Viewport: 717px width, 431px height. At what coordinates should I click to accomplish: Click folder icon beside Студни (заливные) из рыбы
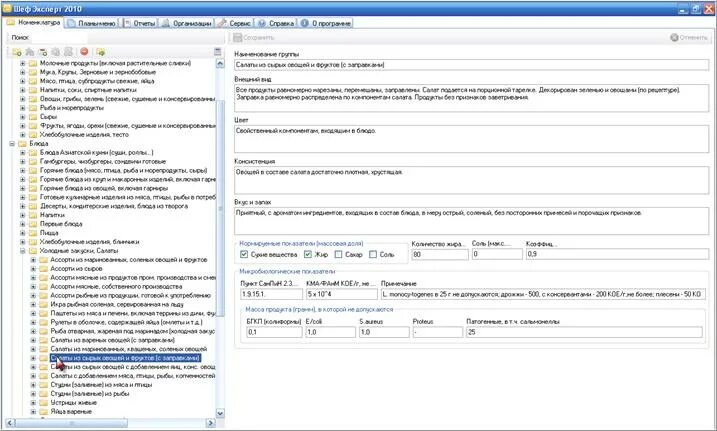[43, 394]
